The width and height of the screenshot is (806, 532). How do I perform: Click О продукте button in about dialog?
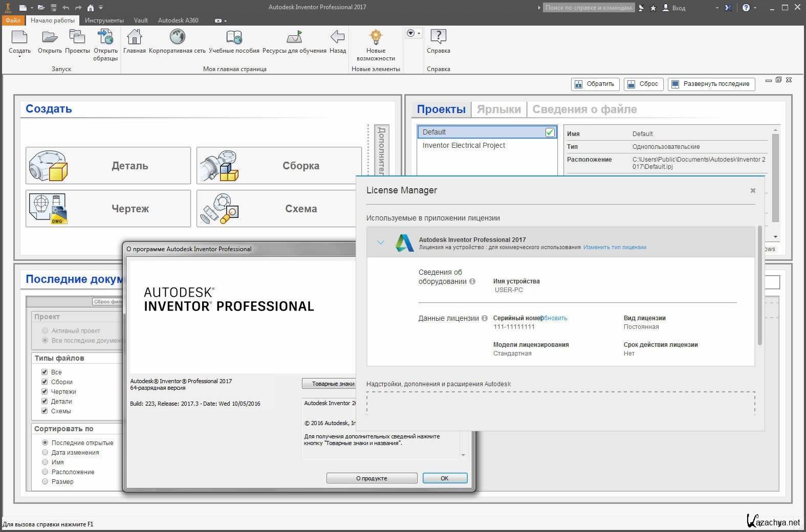[372, 478]
